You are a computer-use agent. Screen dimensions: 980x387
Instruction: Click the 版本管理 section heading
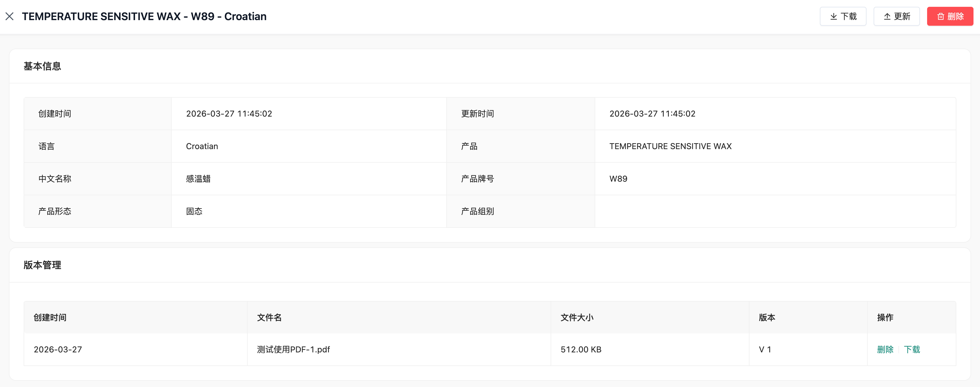click(42, 265)
